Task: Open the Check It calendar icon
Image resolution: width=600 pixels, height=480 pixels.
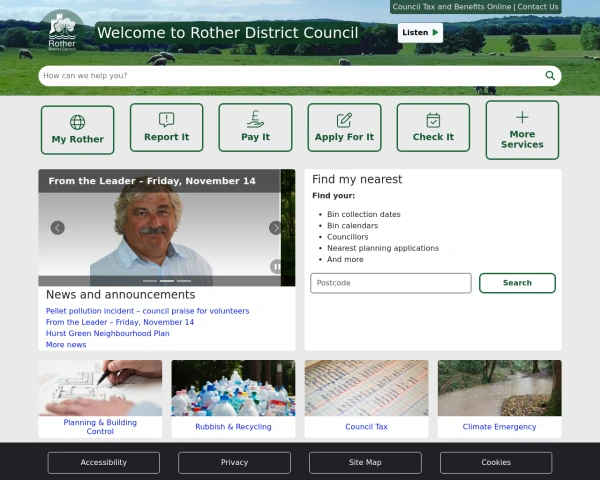Action: [x=433, y=120]
